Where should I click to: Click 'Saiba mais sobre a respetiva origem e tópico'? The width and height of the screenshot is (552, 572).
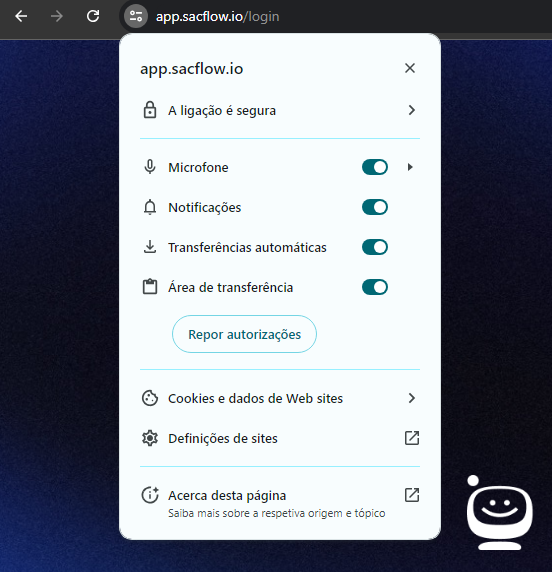pyautogui.click(x=277, y=513)
